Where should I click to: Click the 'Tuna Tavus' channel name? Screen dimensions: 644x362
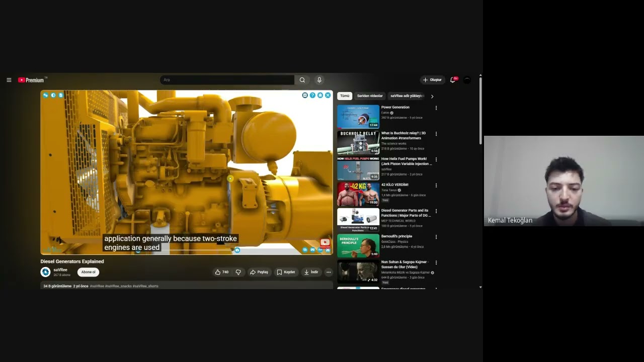coord(389,190)
